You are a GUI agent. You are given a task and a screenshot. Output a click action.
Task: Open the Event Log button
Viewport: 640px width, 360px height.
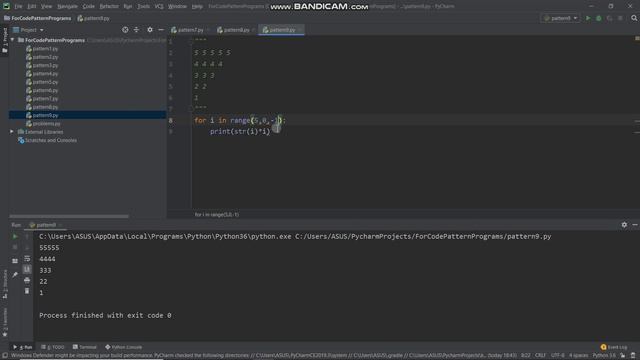614,347
